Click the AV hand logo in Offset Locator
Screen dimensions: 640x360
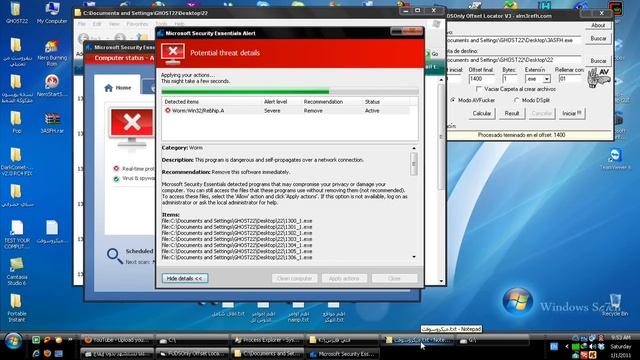(598, 78)
